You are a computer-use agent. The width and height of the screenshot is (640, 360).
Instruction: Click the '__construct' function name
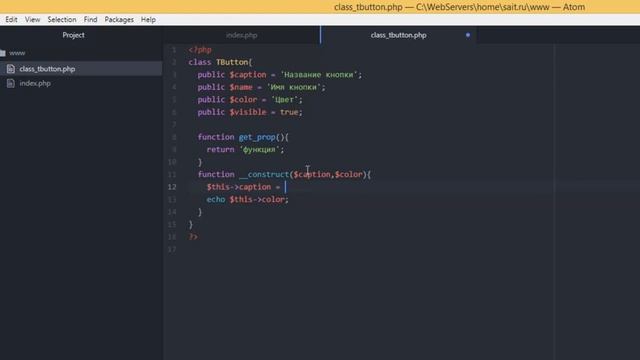[x=264, y=174]
